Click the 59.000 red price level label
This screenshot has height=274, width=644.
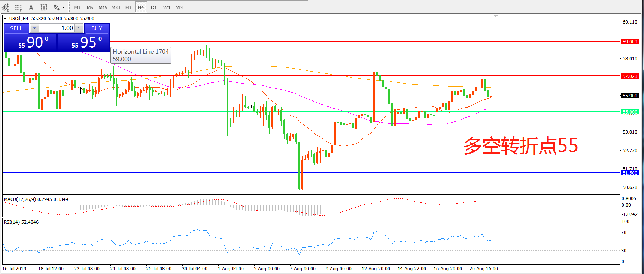(629, 42)
